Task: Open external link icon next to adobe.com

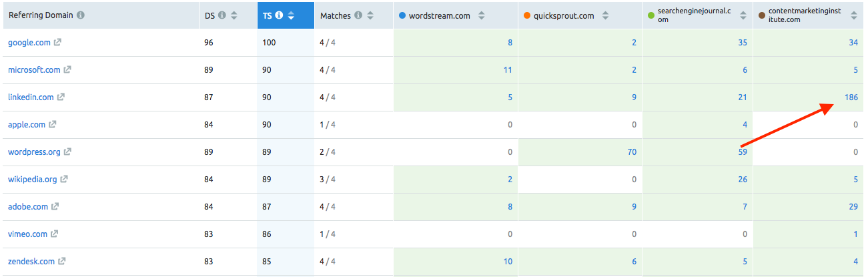Action: [x=55, y=207]
